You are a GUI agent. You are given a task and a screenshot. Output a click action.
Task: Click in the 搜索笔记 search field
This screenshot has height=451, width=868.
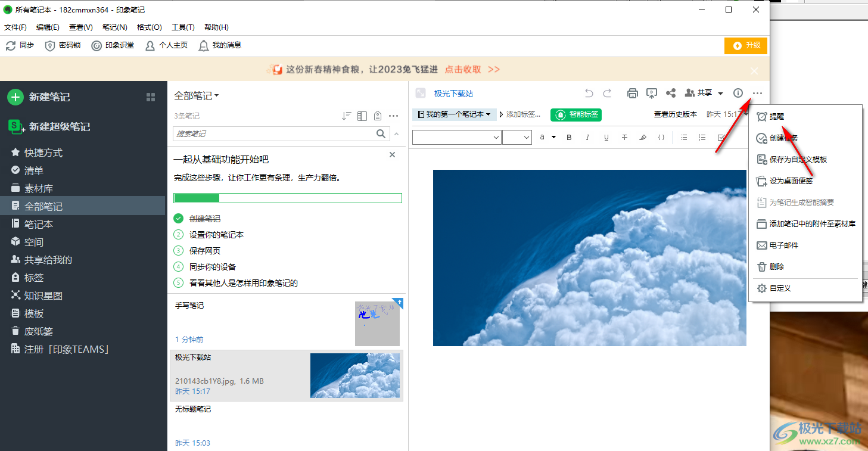[x=274, y=134]
